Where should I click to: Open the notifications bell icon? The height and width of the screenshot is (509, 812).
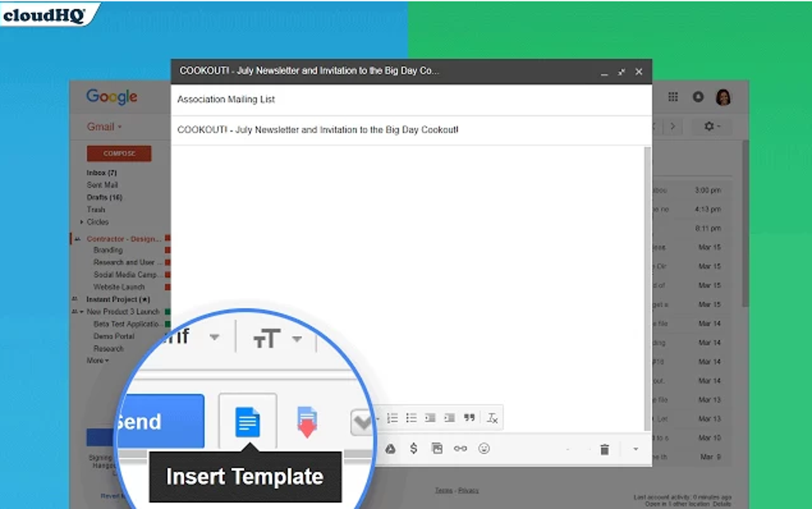(x=698, y=97)
